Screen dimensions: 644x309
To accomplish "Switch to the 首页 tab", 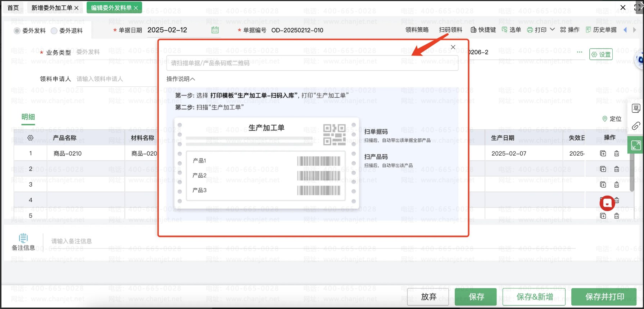I will (13, 8).
